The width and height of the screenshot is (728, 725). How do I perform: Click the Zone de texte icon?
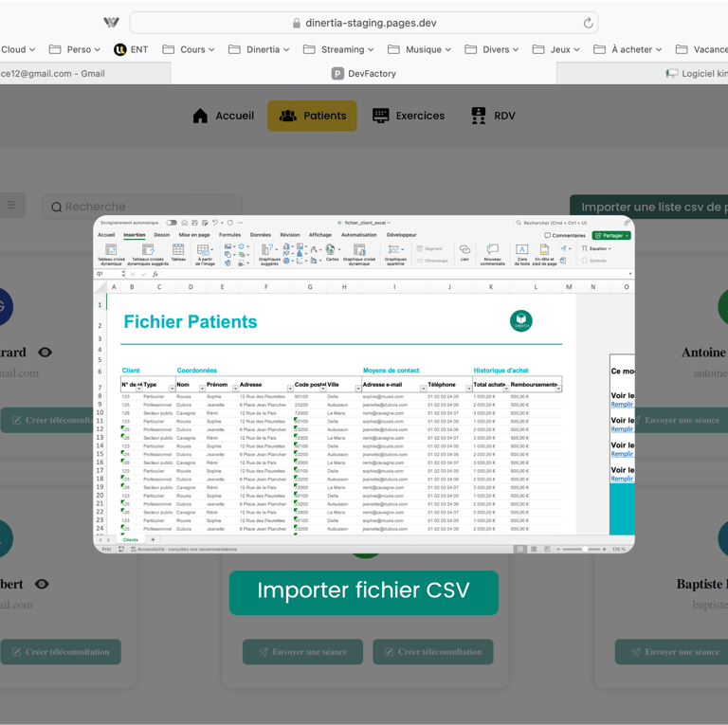coord(522,249)
